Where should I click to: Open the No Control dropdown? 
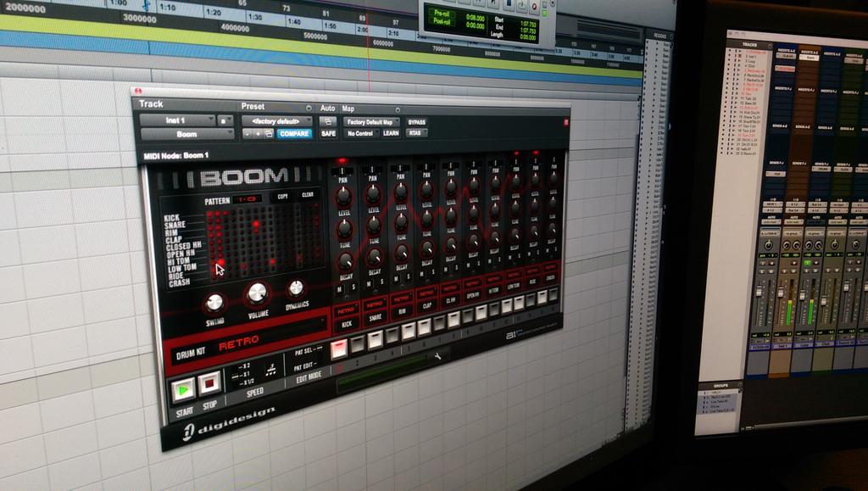pyautogui.click(x=360, y=133)
